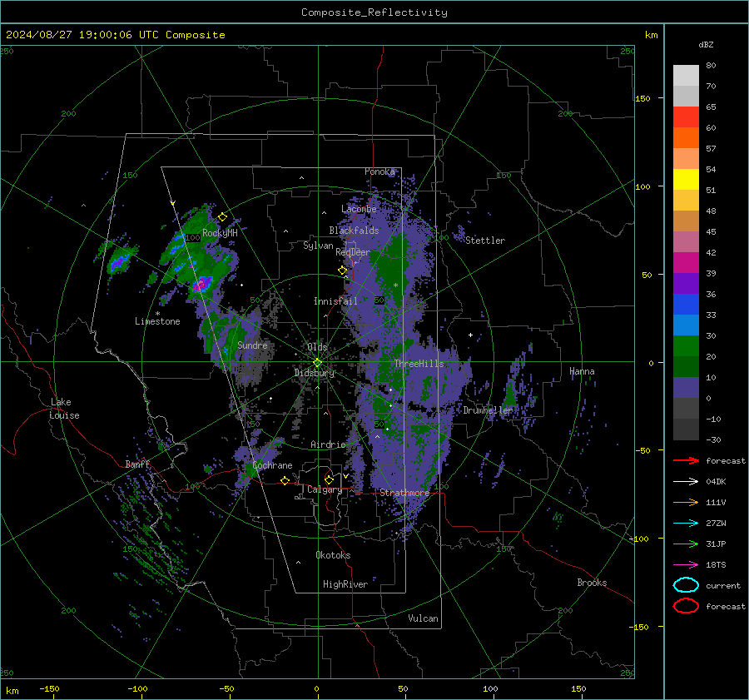Click the Olds label

317,347
